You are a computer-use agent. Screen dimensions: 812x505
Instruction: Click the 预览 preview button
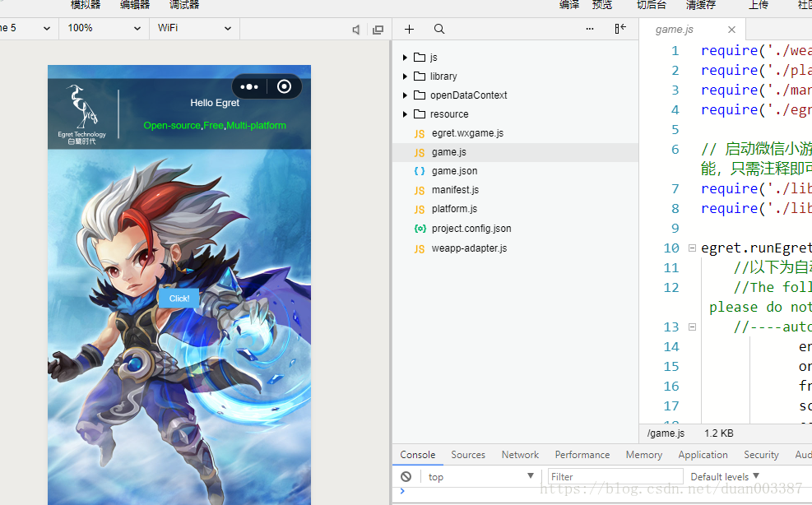(602, 5)
